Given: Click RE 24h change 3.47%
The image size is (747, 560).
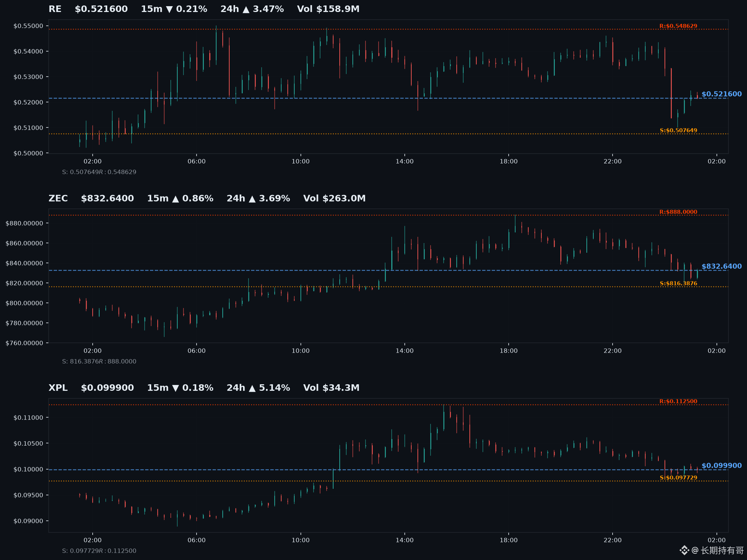Looking at the screenshot, I should coord(252,9).
